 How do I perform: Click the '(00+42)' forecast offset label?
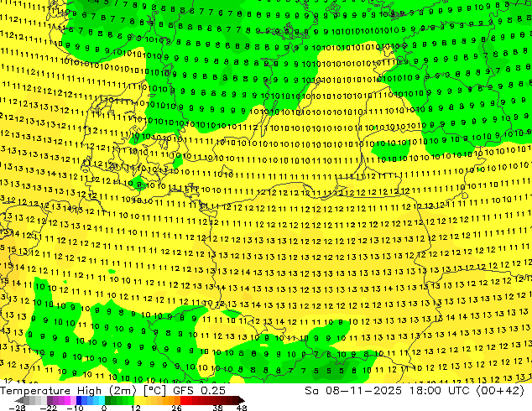(x=500, y=391)
